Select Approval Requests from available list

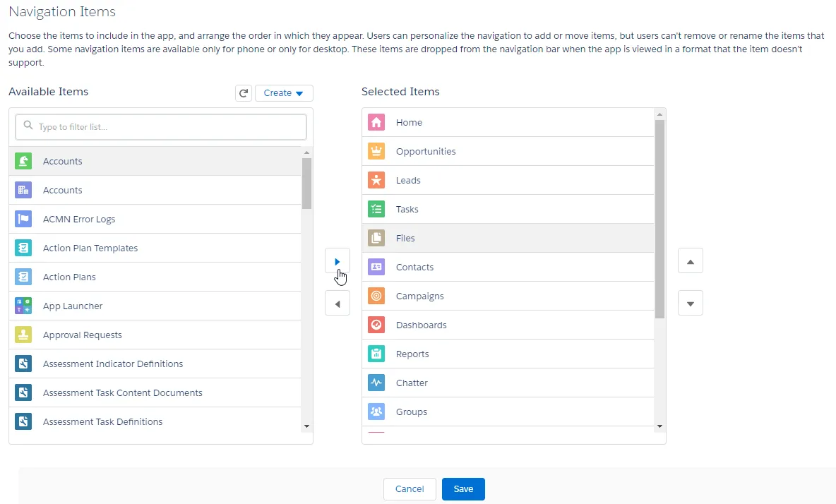point(83,335)
